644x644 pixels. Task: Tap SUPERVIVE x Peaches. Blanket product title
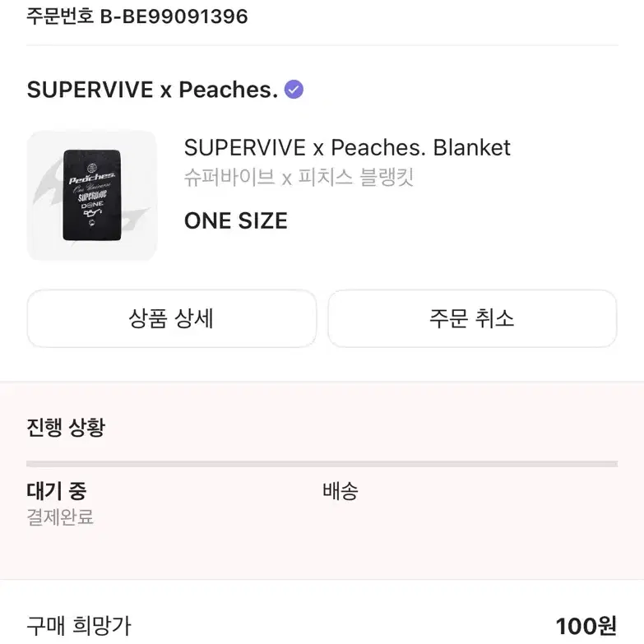347,147
